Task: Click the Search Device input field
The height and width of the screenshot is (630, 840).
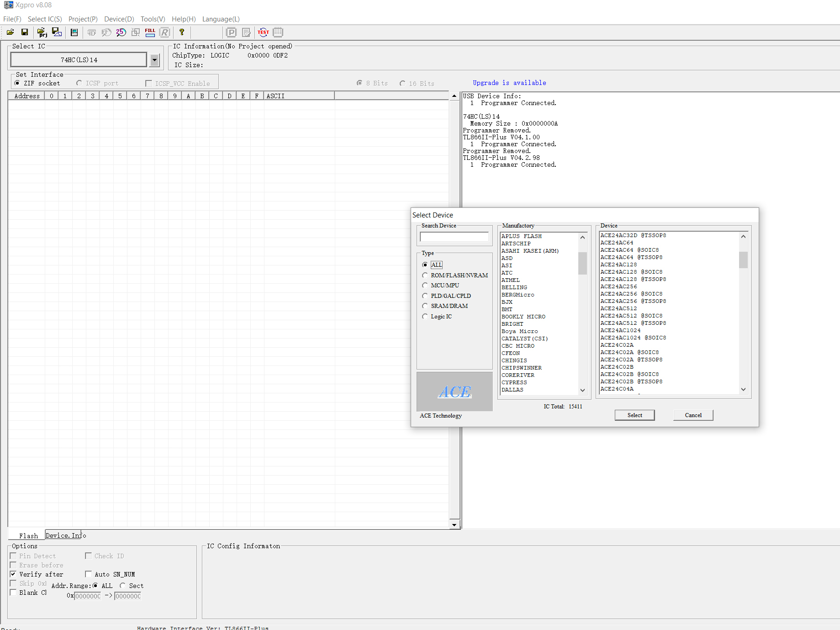Action: click(454, 237)
